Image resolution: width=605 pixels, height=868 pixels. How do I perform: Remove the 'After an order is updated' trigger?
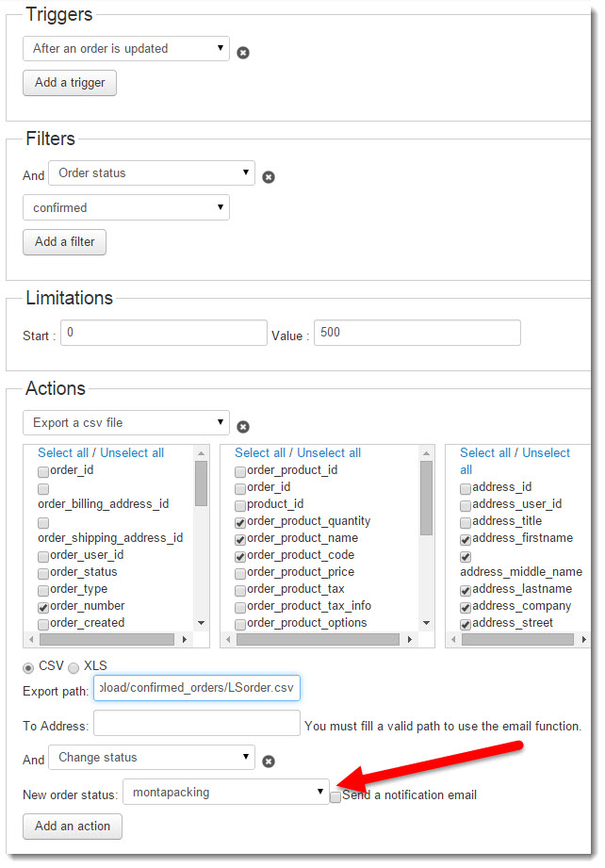pyautogui.click(x=243, y=53)
